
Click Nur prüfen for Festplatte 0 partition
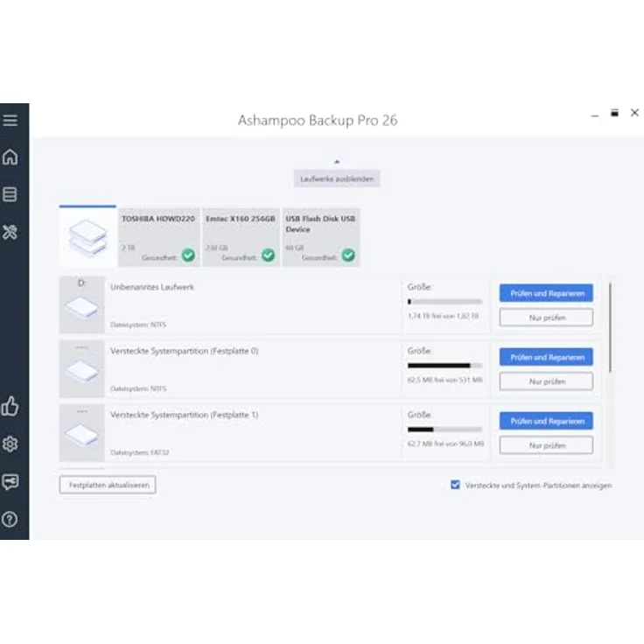point(546,381)
